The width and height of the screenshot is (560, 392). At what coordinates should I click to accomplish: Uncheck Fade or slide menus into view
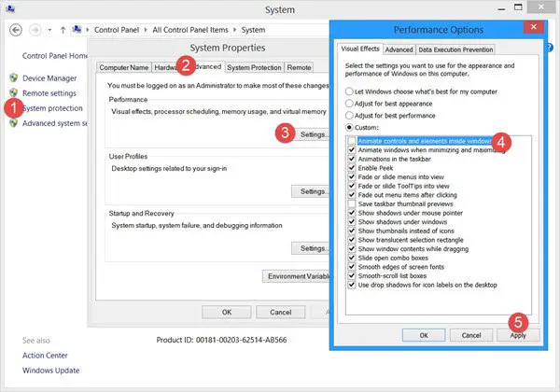[352, 176]
